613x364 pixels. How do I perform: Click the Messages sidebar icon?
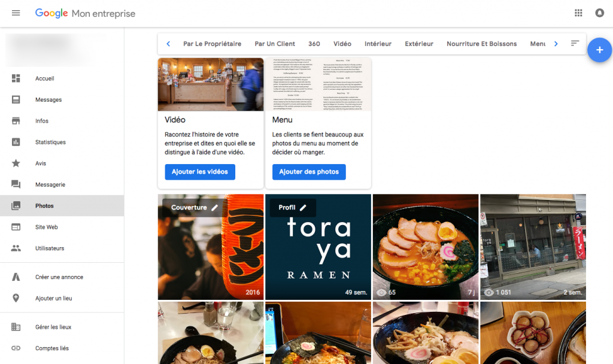(x=16, y=100)
